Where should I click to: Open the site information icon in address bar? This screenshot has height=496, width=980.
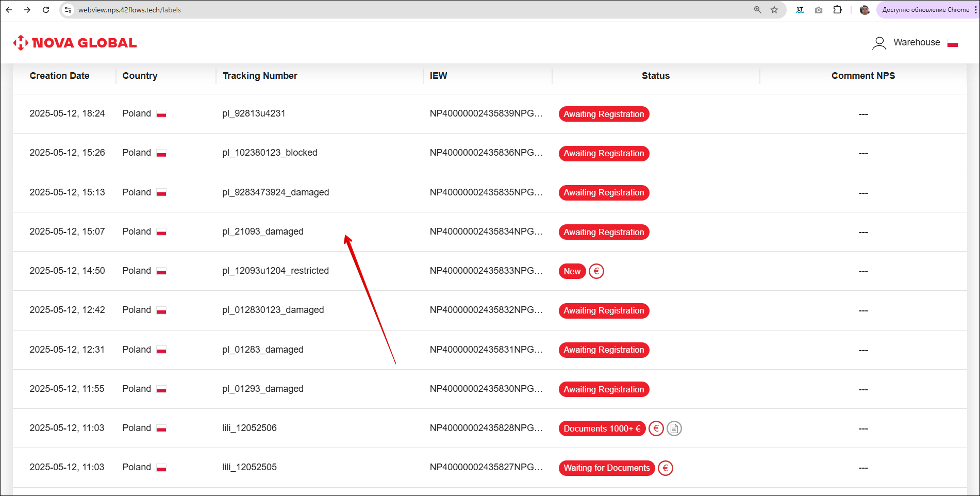[x=68, y=10]
